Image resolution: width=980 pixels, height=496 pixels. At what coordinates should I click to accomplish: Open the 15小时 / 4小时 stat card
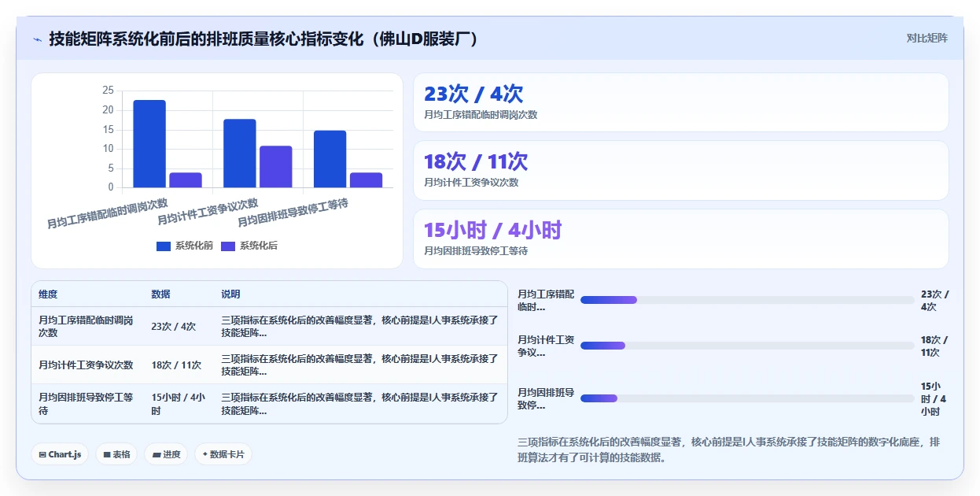tap(680, 239)
